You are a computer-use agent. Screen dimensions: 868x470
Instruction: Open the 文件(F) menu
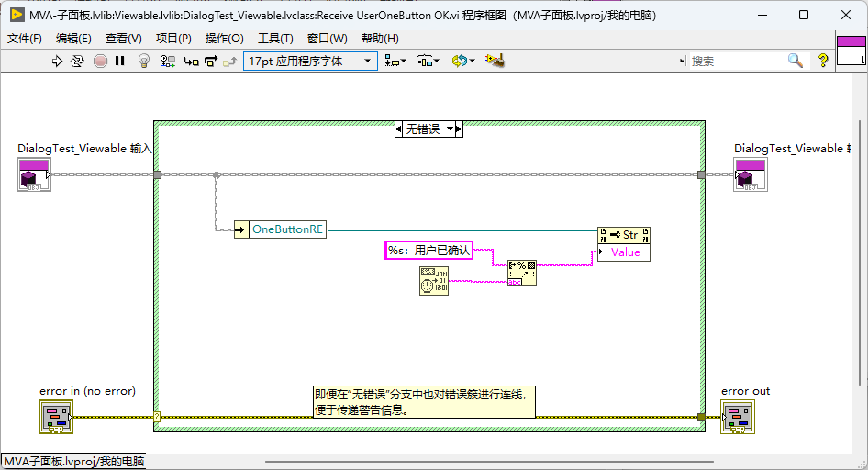coord(25,39)
